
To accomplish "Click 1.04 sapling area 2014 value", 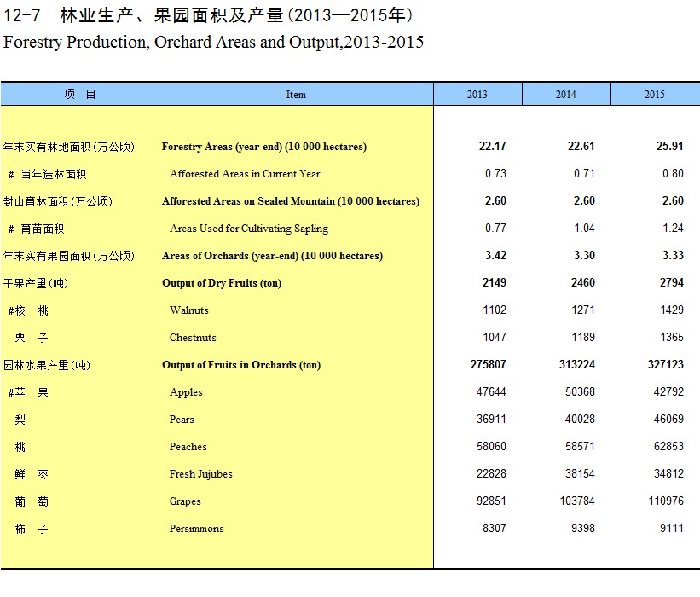I will (x=584, y=228).
